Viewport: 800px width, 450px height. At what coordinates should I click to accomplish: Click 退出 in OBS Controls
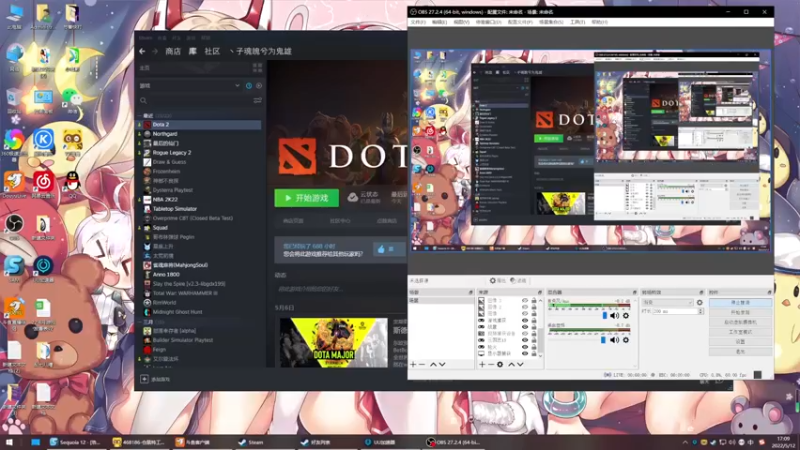740,351
